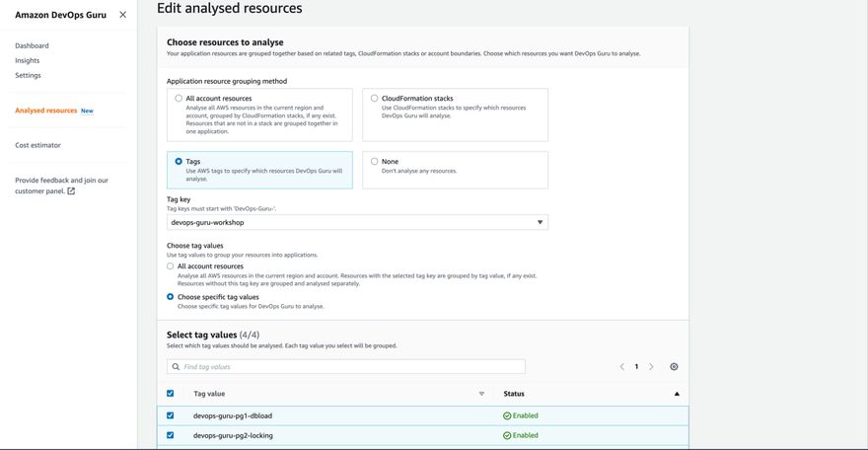868x450 pixels.
Task: Click the search magnifier icon
Action: [x=176, y=366]
